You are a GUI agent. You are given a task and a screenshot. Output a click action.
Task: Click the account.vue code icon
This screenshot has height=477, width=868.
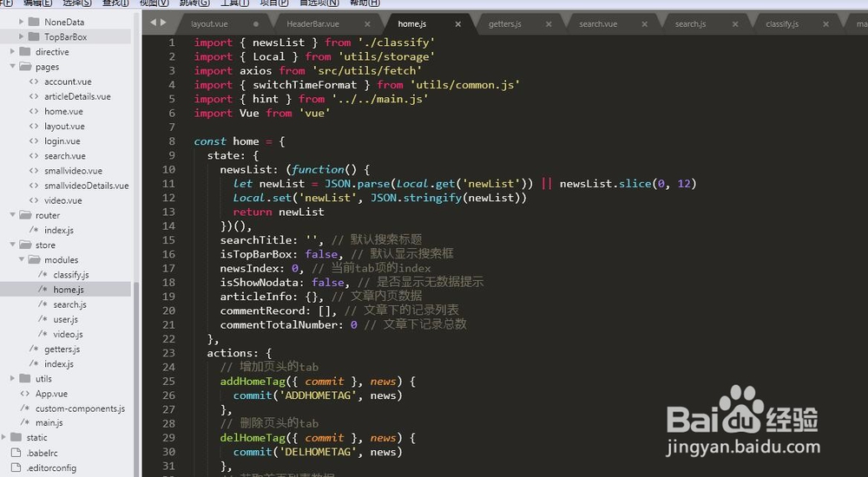pyautogui.click(x=34, y=82)
